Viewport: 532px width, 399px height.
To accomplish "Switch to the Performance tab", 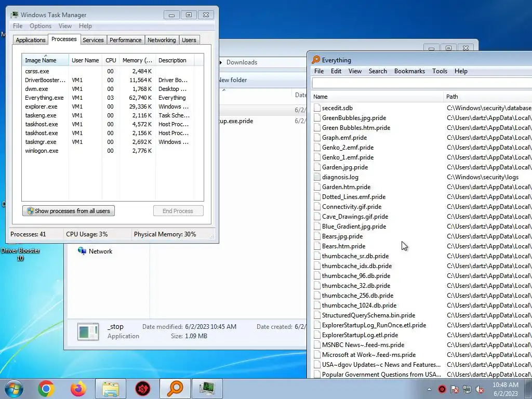I will (x=125, y=40).
